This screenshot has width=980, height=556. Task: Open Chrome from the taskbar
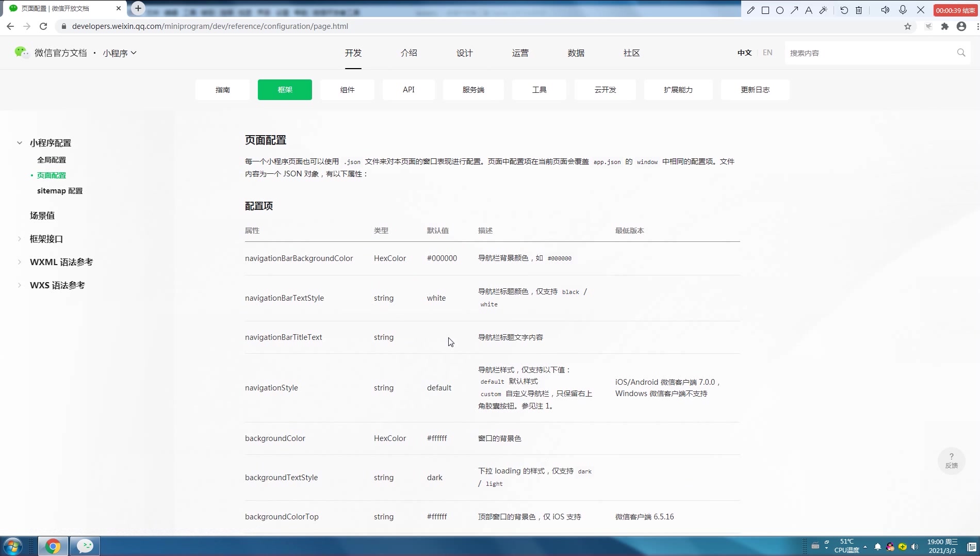coord(53,546)
